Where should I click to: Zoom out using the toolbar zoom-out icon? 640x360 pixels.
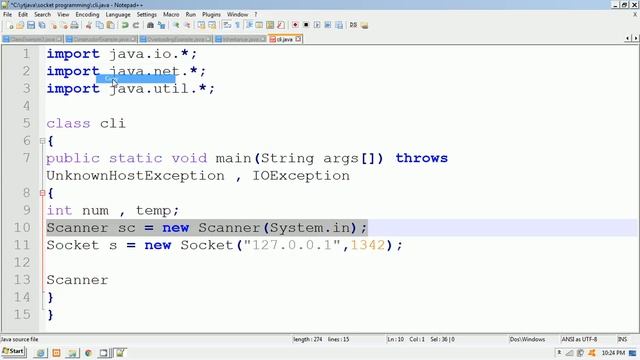pos(187,25)
